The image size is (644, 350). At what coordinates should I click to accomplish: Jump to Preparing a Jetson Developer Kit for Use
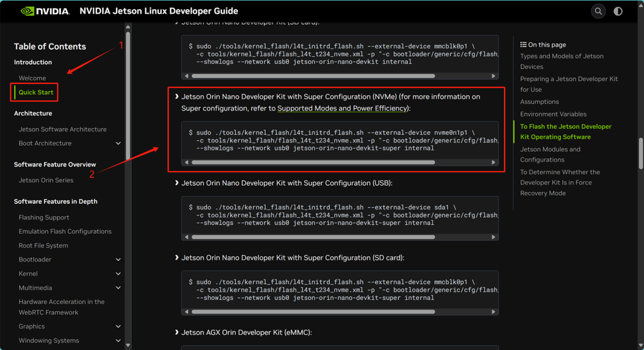pos(569,84)
